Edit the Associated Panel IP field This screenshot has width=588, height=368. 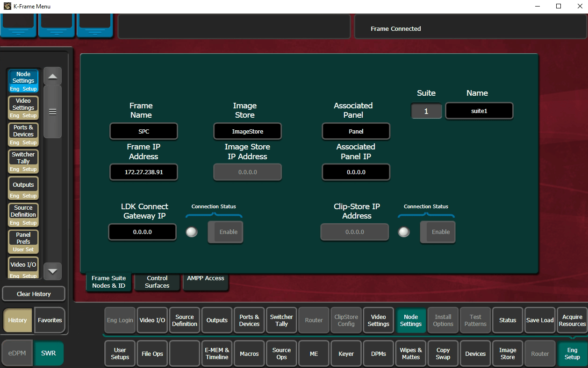click(356, 172)
